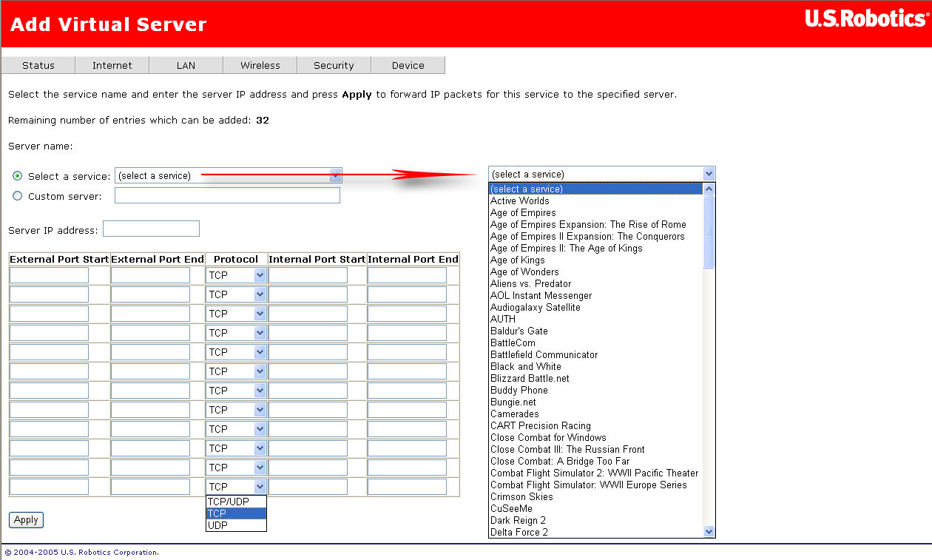The height and width of the screenshot is (560, 932).
Task: Select UDP in the open protocol list
Action: coord(236,525)
